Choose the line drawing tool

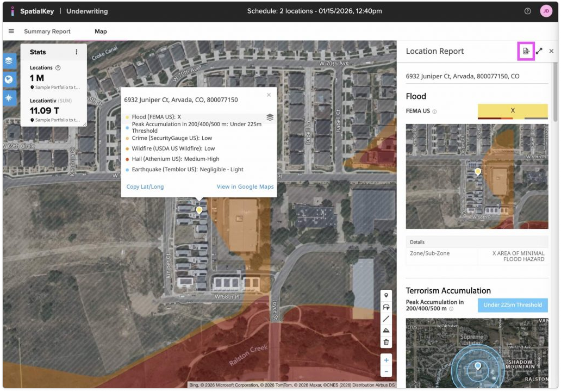[387, 319]
